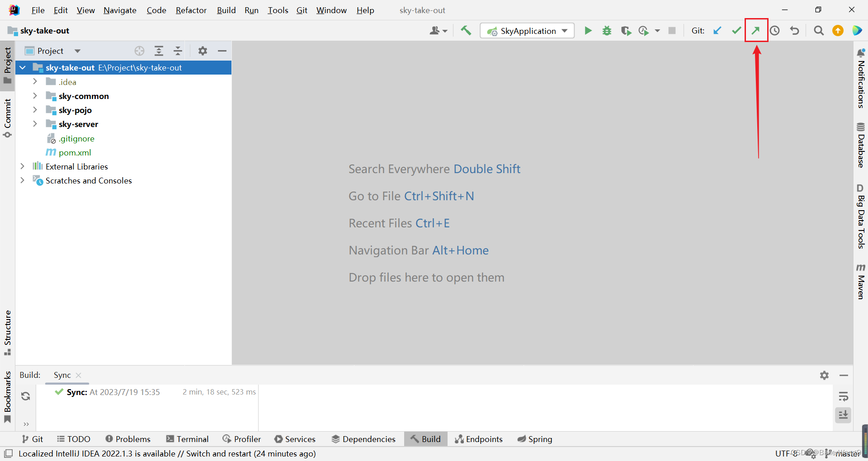This screenshot has width=868, height=461.
Task: Toggle the Commit side tool window
Action: tap(7, 118)
